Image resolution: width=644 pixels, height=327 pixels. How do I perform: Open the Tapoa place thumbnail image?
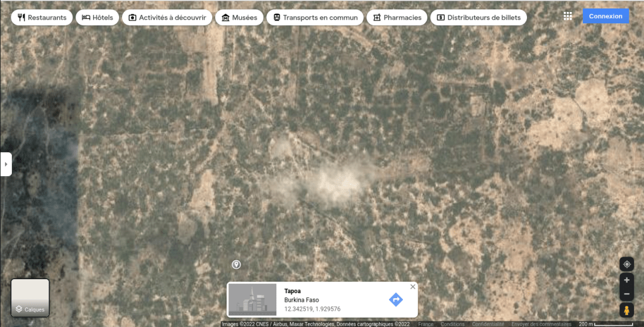pos(252,300)
